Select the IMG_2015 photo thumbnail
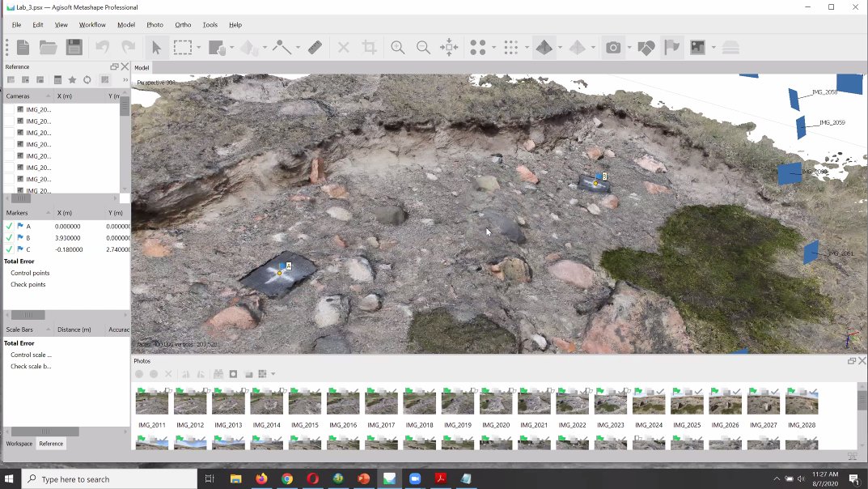Screen dimensions: 868x489 coord(304,401)
